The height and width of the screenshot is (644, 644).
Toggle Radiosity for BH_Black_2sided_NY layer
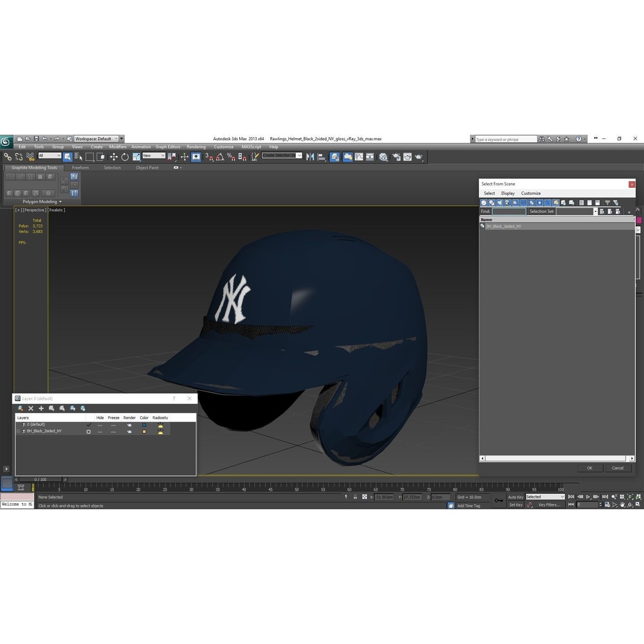click(160, 432)
